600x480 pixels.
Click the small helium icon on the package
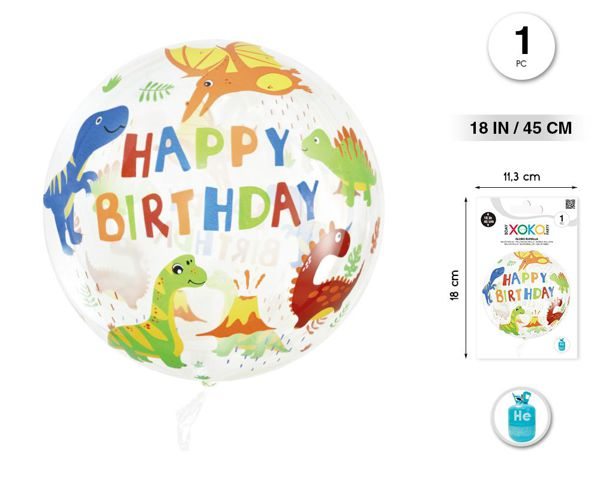pyautogui.click(x=561, y=344)
